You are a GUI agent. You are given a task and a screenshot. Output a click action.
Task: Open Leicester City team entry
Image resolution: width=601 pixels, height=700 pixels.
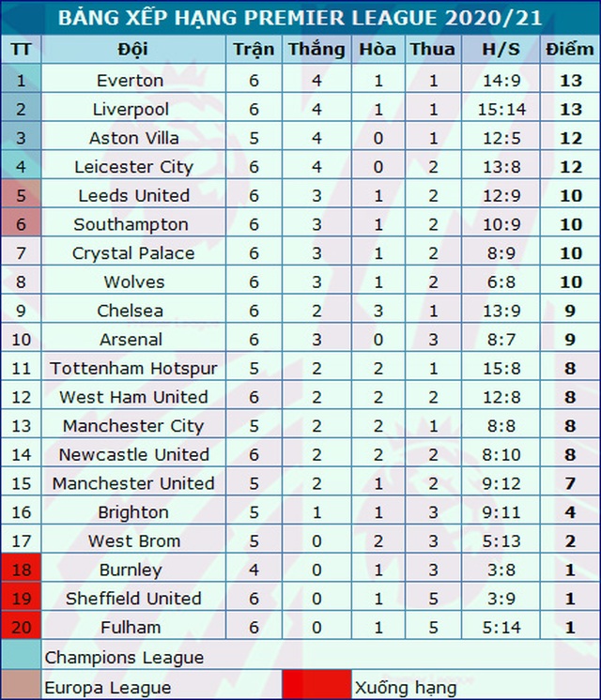coord(133,167)
